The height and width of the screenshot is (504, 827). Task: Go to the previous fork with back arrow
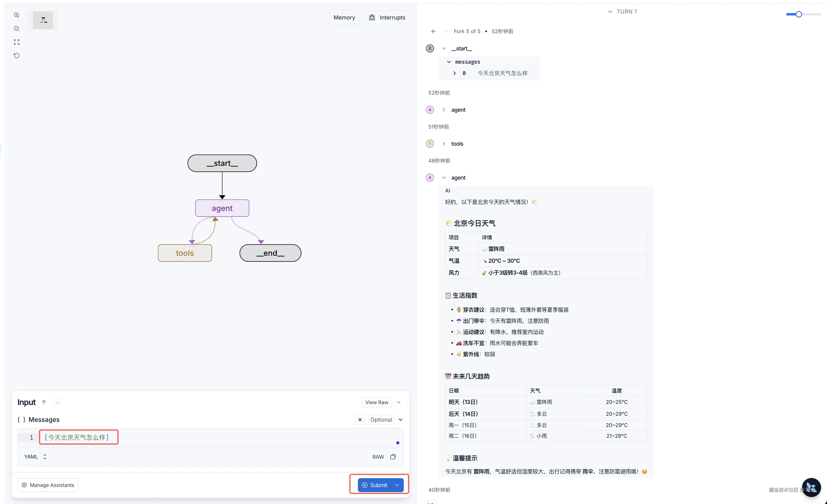pyautogui.click(x=433, y=31)
